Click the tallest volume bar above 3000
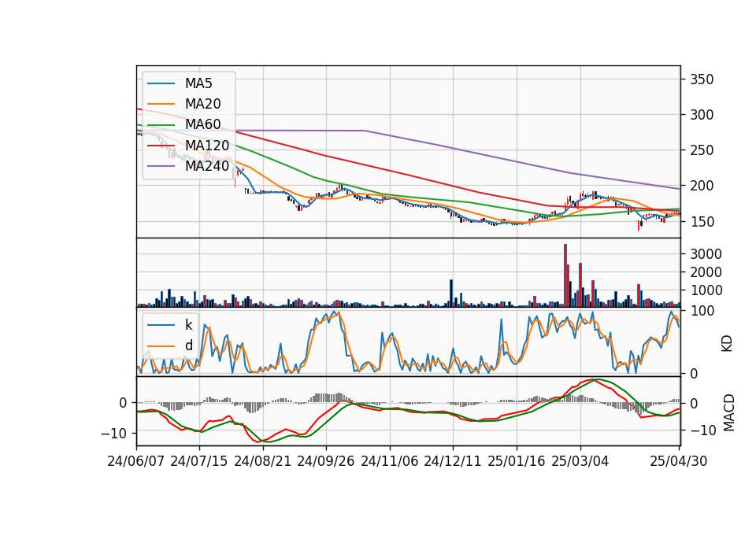The image size is (756, 543). tap(565, 275)
